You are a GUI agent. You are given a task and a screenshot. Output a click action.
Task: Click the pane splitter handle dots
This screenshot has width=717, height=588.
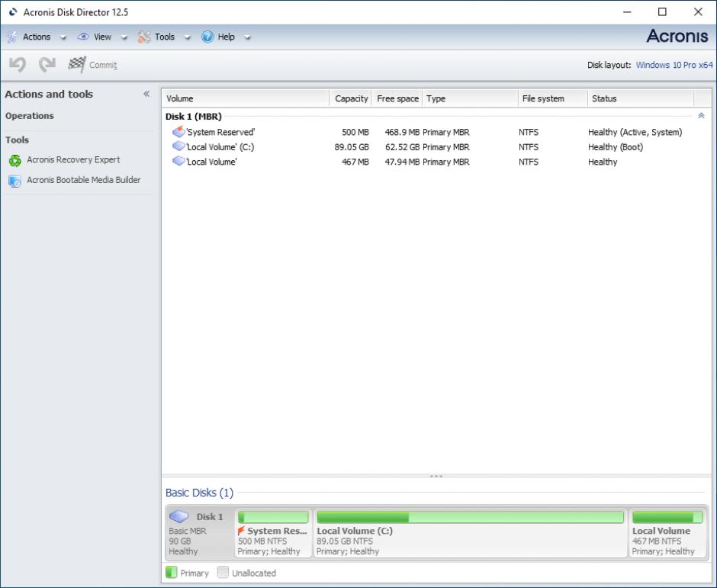coord(436,477)
